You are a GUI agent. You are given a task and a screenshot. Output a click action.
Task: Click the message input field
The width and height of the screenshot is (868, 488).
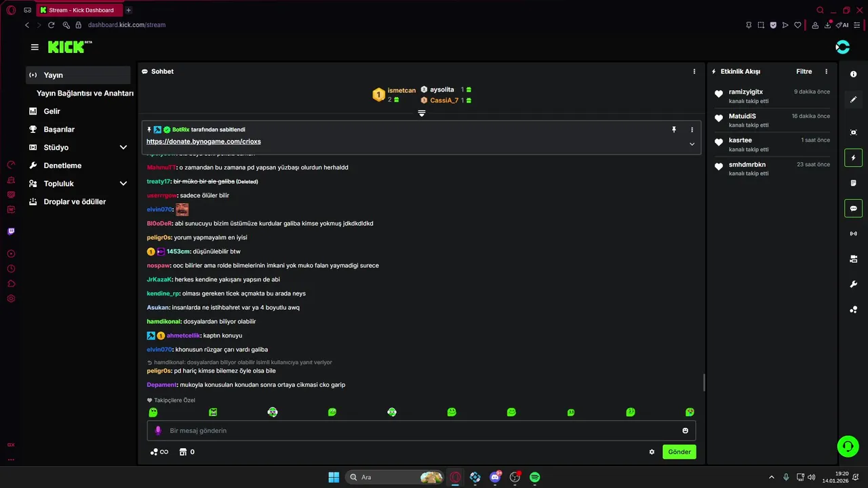point(420,430)
